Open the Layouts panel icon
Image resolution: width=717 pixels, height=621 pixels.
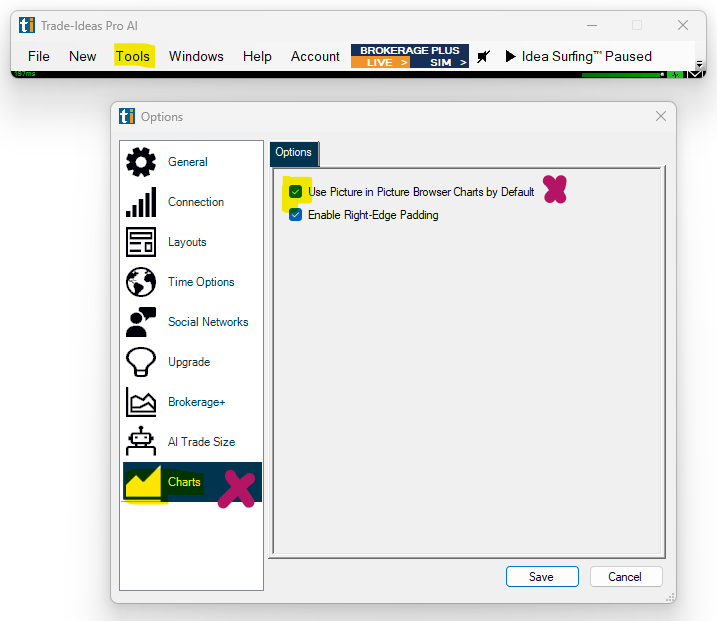tap(141, 242)
